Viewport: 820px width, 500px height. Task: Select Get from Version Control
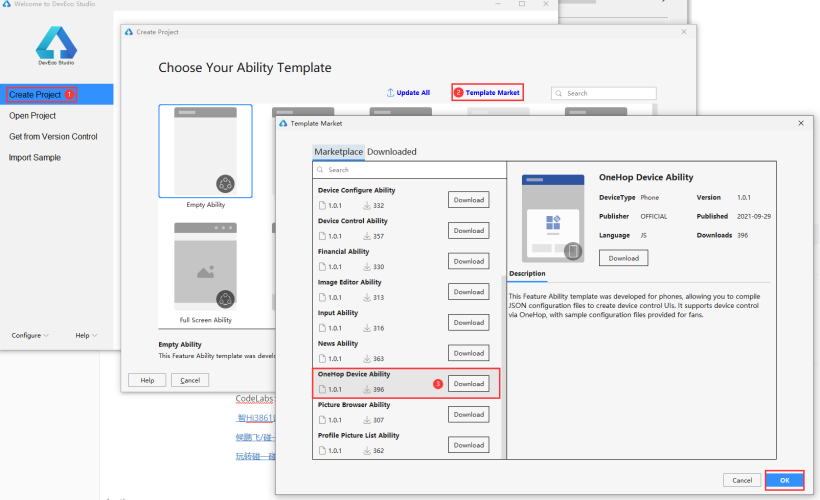pos(53,137)
